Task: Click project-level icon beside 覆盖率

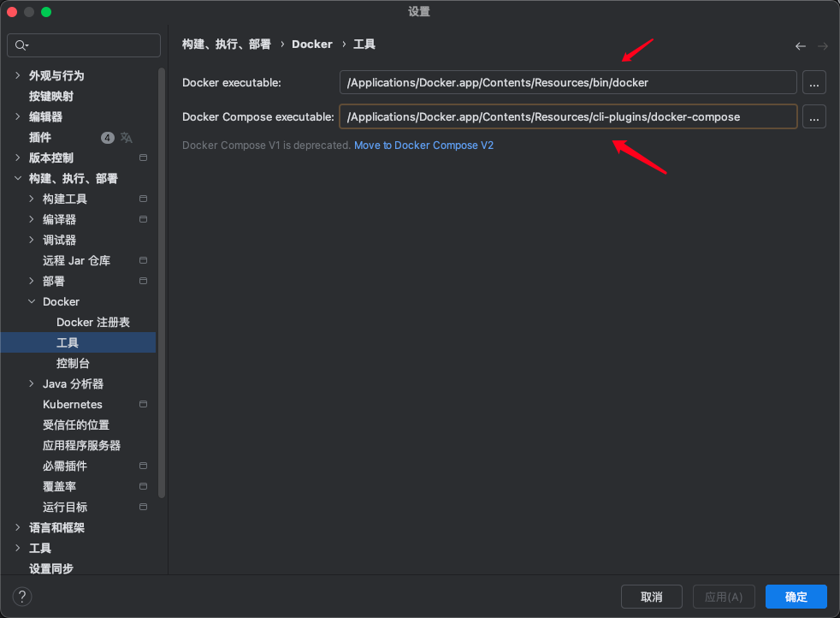Action: (x=143, y=486)
